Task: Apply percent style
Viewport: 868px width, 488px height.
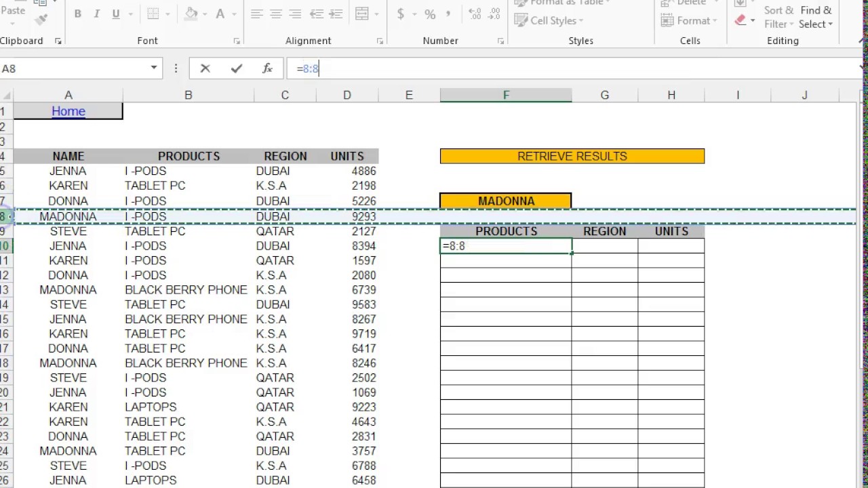Action: point(430,14)
